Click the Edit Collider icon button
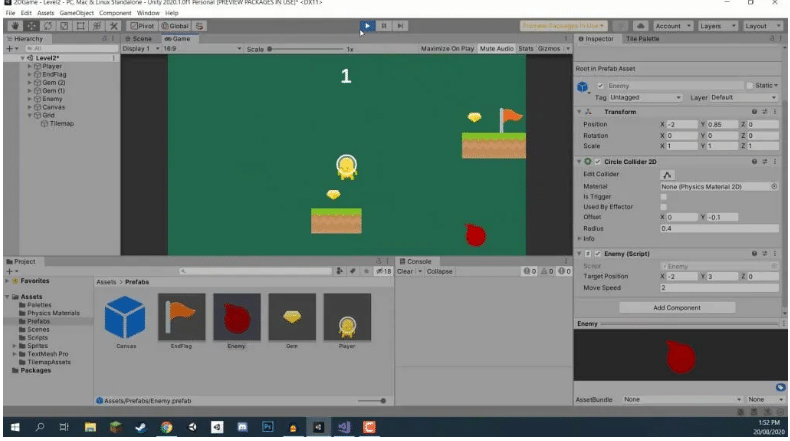 tap(667, 175)
